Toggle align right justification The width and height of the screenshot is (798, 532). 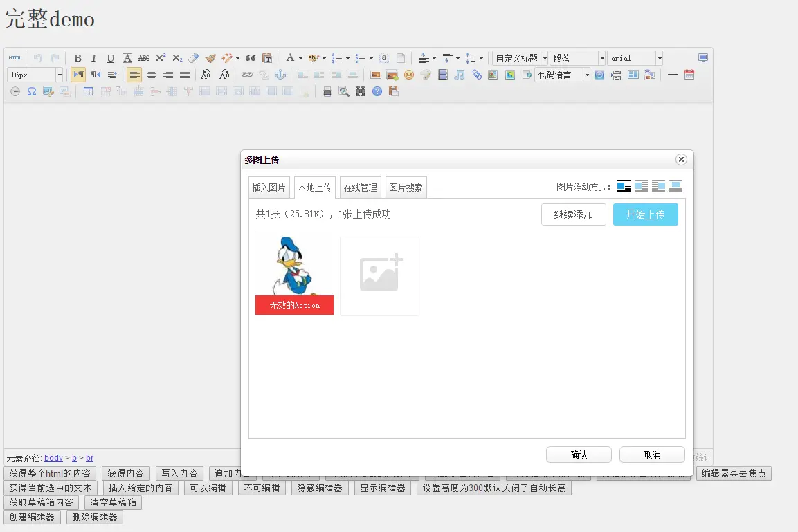[168, 75]
